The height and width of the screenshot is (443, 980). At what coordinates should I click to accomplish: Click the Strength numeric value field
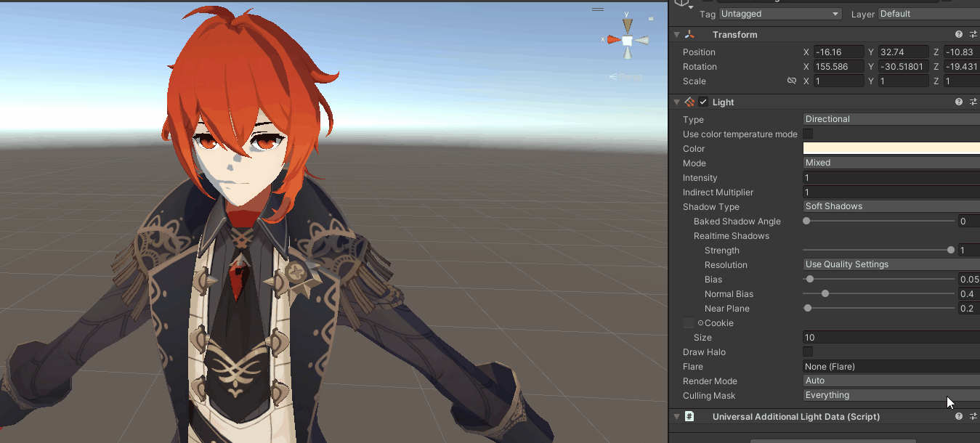point(969,250)
